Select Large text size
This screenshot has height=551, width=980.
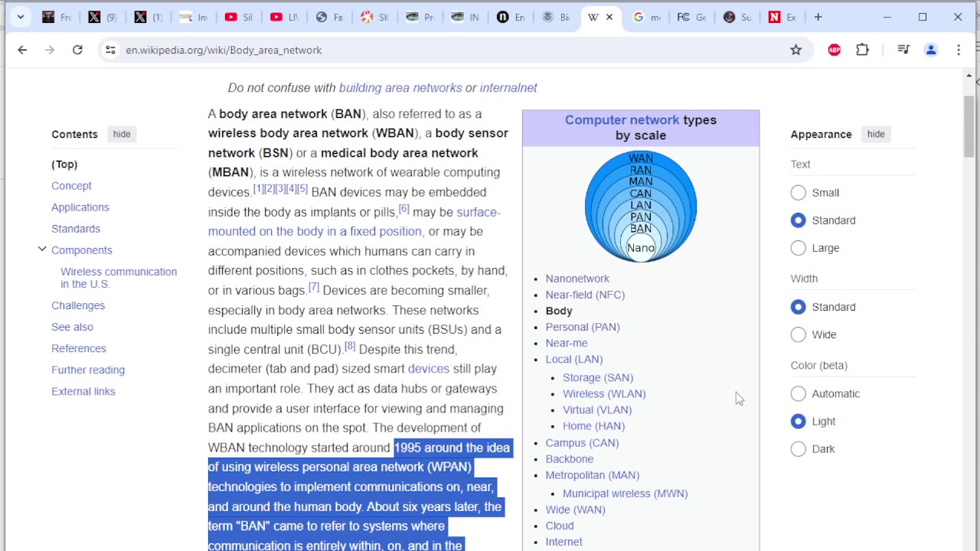click(x=799, y=248)
